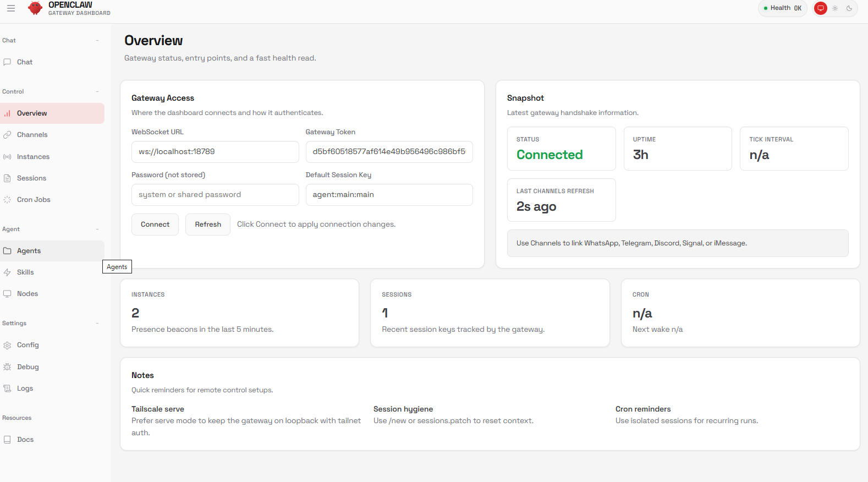Switch to dark theme moon icon
868x482 pixels.
[849, 8]
